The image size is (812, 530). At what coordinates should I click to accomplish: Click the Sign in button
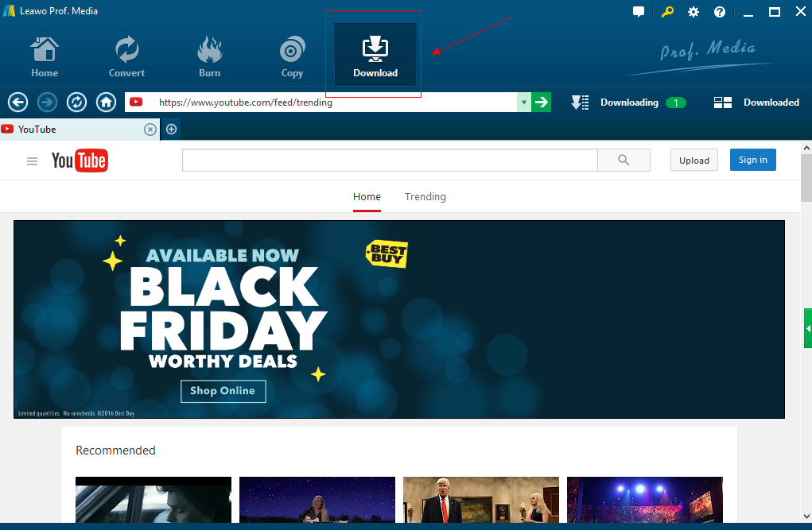pos(753,160)
